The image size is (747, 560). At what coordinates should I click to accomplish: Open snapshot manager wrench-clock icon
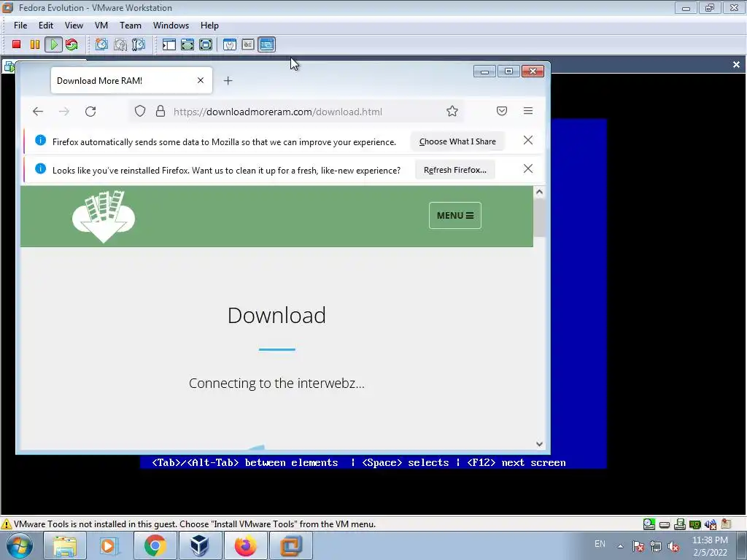(x=139, y=44)
